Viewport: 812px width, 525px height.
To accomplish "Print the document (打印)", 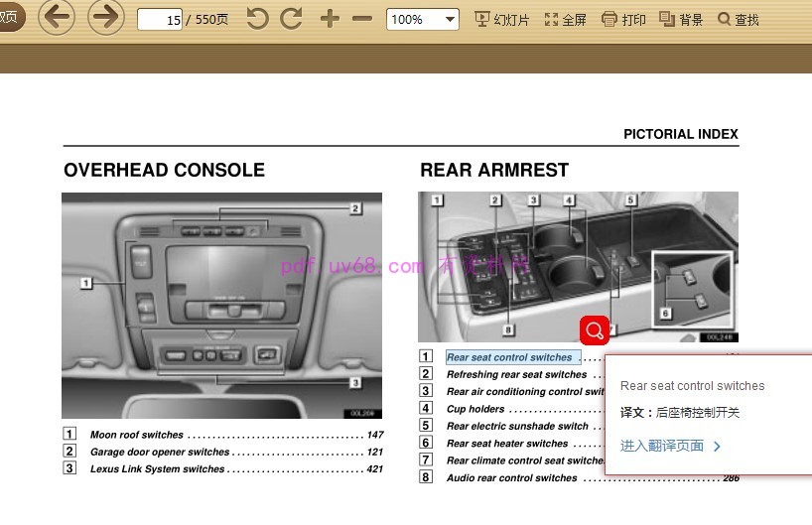I will tap(623, 20).
